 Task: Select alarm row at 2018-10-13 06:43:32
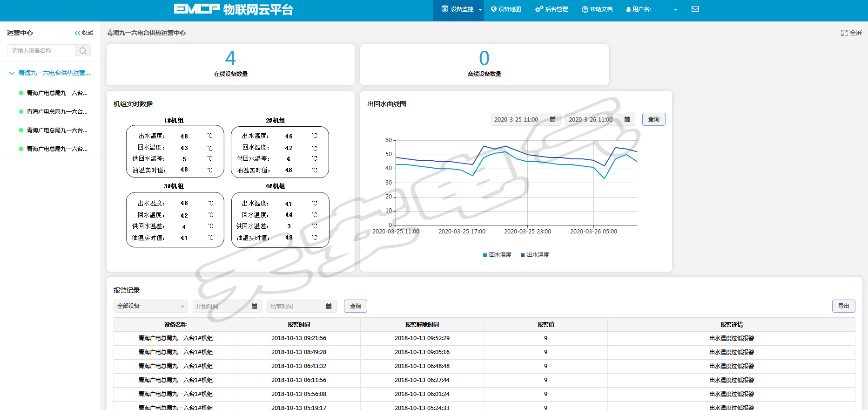pos(484,366)
